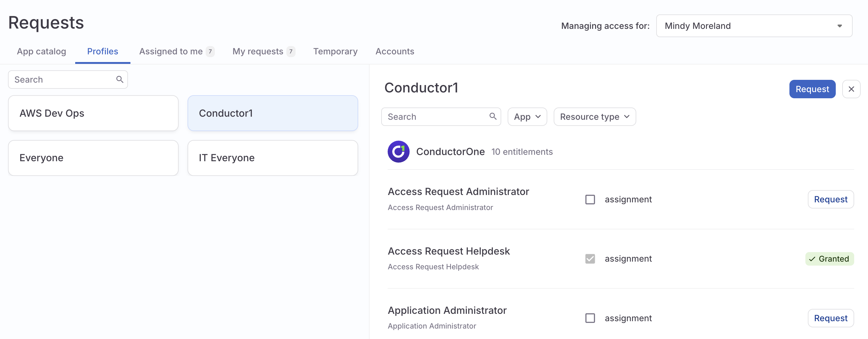Close the Conductor1 detail panel with the X
Image resolution: width=868 pixels, height=339 pixels.
click(x=851, y=89)
